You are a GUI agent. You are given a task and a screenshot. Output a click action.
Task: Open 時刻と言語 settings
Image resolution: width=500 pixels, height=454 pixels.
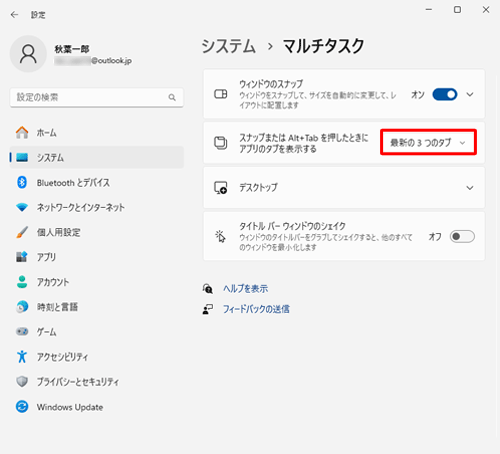coord(97,307)
